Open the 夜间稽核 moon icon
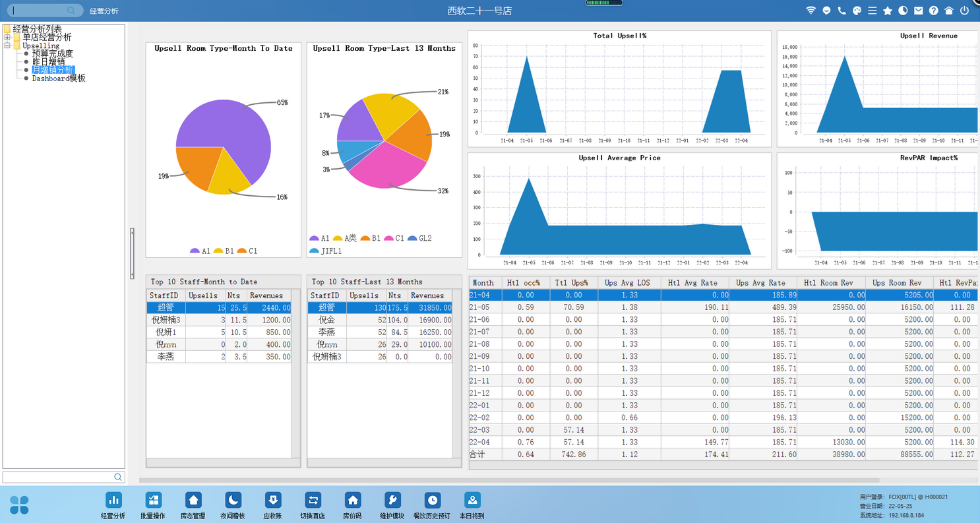 click(233, 500)
